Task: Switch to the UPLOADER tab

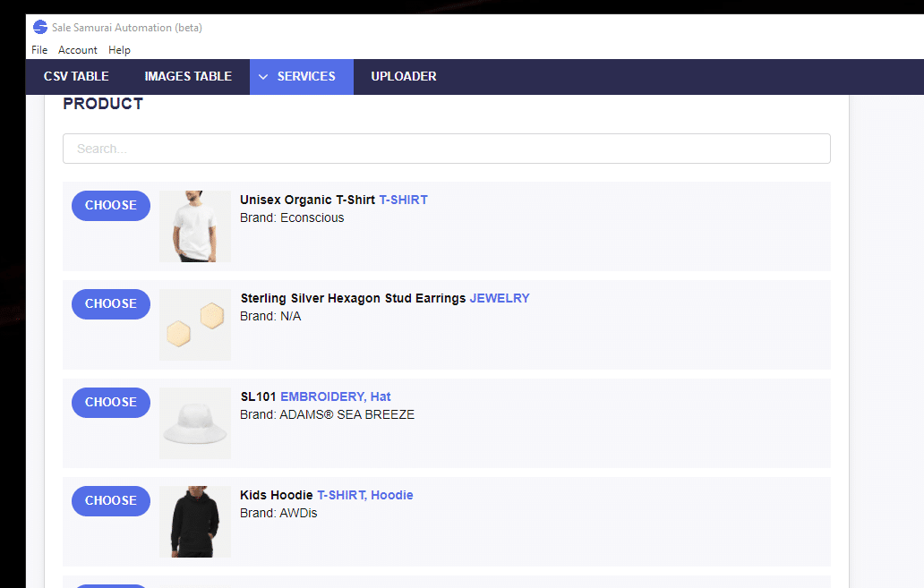Action: coord(404,77)
